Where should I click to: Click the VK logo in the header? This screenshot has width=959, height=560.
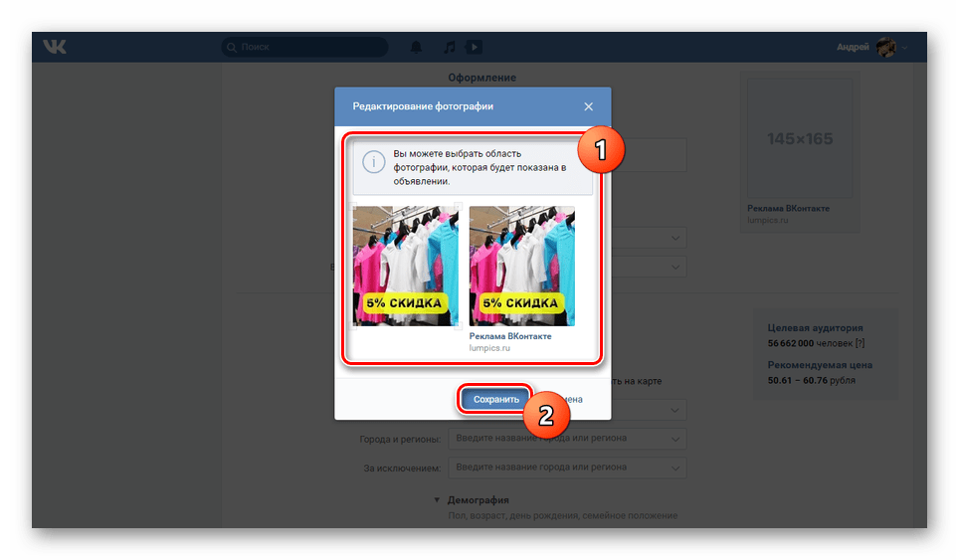(x=55, y=47)
